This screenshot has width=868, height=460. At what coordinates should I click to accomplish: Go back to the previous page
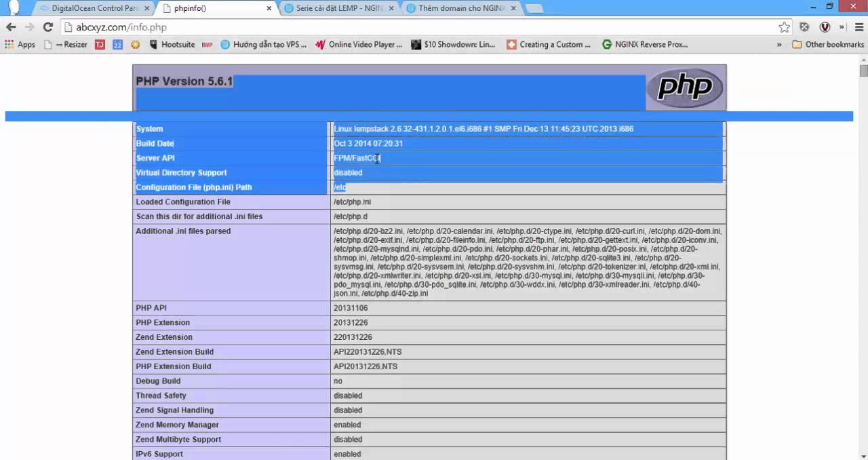pyautogui.click(x=11, y=27)
